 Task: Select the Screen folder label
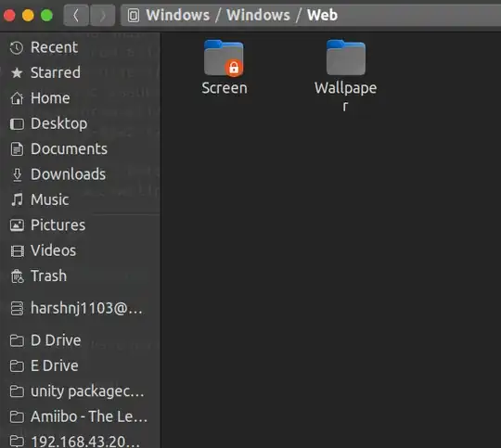coord(225,88)
